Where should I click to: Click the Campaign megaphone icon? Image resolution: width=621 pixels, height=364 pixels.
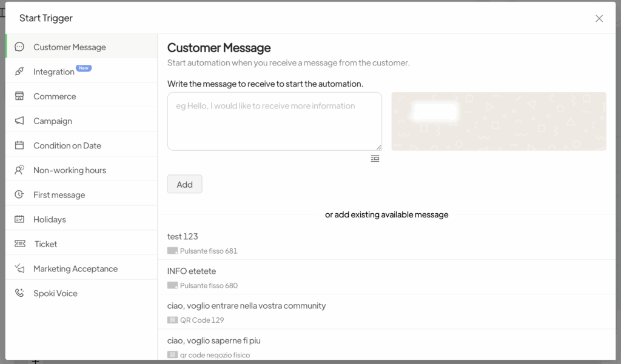coord(19,121)
